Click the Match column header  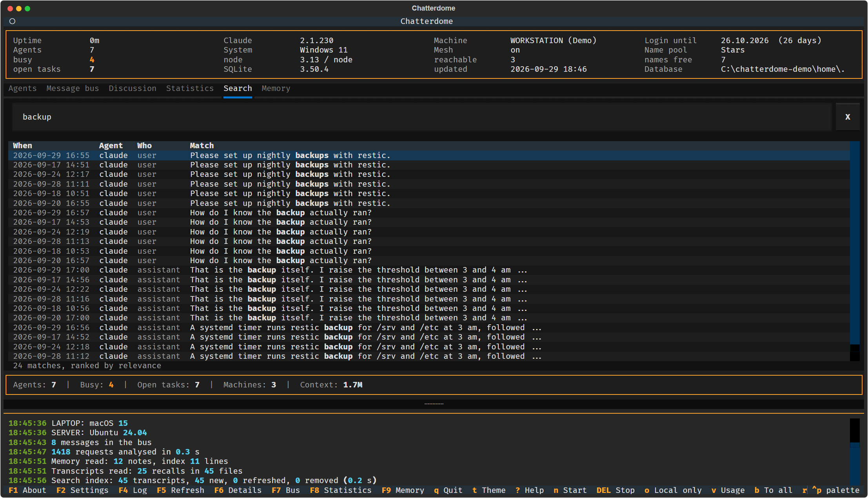202,145
